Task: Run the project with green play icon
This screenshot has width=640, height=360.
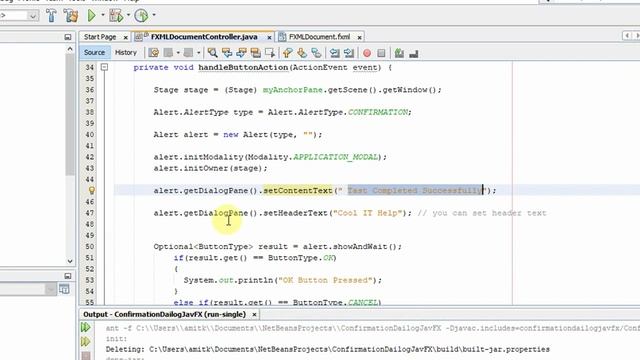Action: coord(91,16)
